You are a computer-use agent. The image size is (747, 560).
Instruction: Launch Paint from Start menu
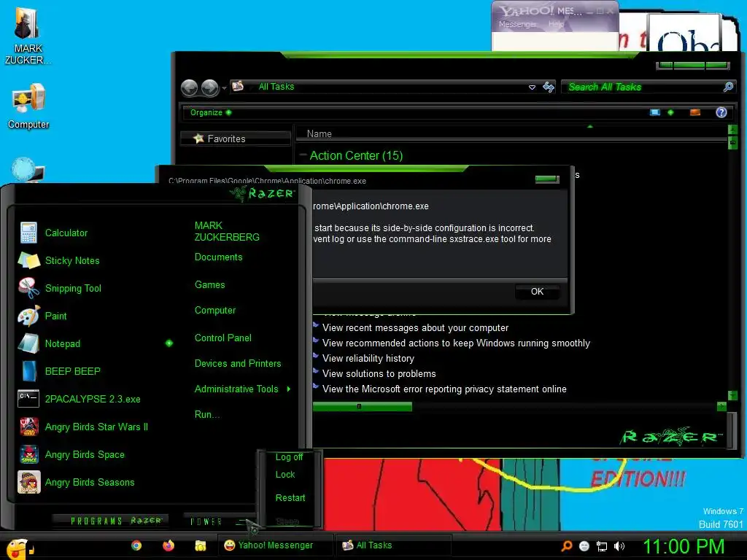coord(28,316)
